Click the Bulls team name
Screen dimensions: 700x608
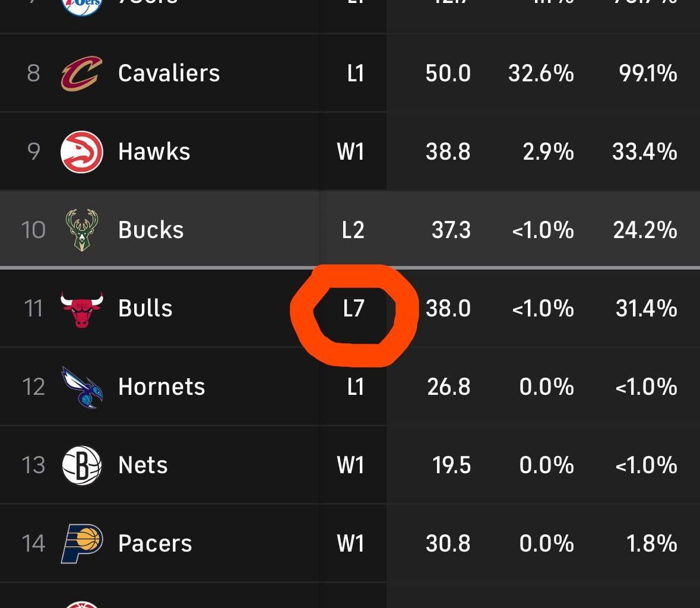144,308
